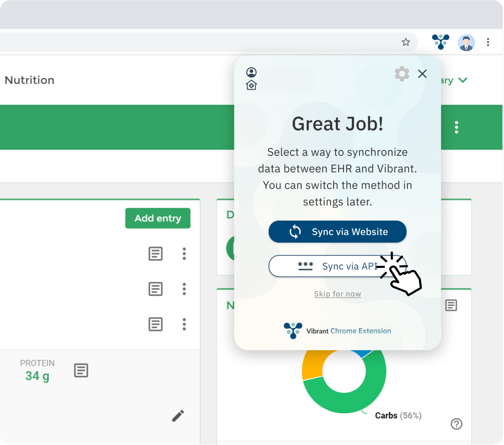Click the Skip for now link

pyautogui.click(x=337, y=294)
